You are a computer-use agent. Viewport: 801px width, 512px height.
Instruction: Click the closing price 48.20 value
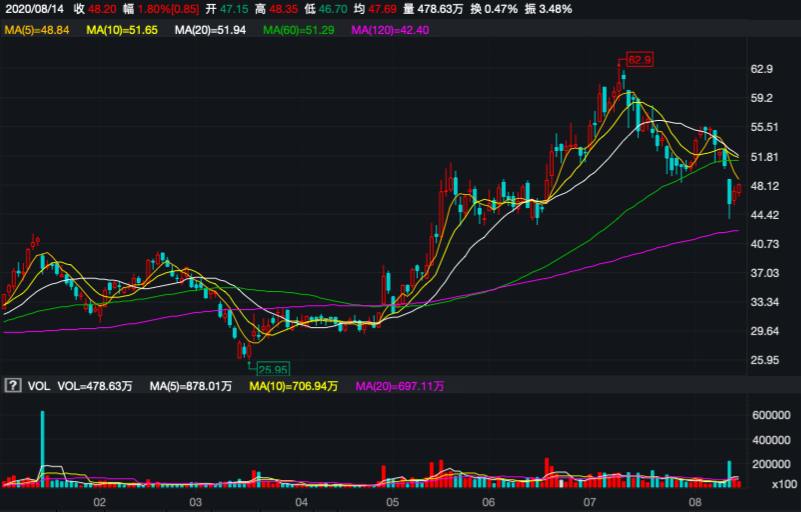point(104,9)
